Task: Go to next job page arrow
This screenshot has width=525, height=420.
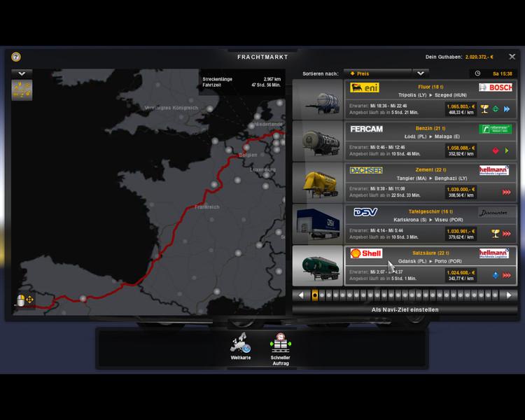Action: tap(510, 295)
